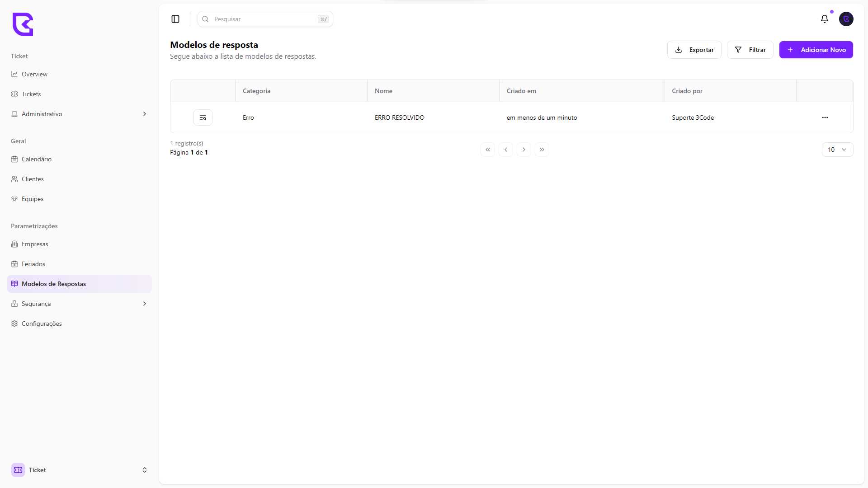Open the user avatar menu

tap(846, 19)
